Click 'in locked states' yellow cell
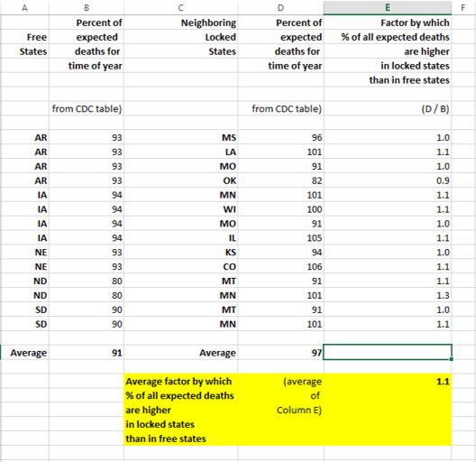 pos(181,424)
